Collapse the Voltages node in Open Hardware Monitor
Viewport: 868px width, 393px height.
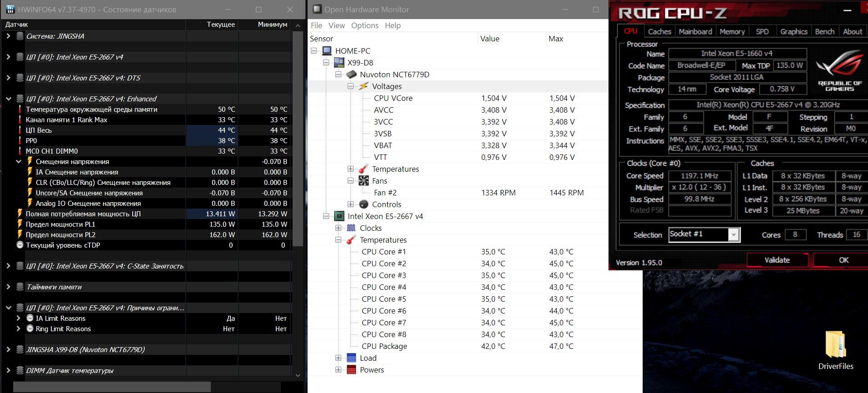[350, 86]
